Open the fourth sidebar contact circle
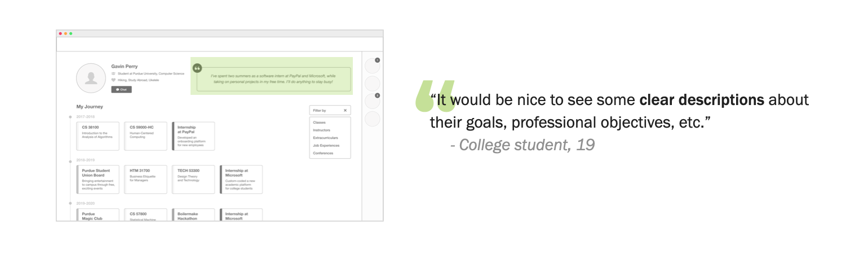The width and height of the screenshot is (868, 253). [x=373, y=119]
